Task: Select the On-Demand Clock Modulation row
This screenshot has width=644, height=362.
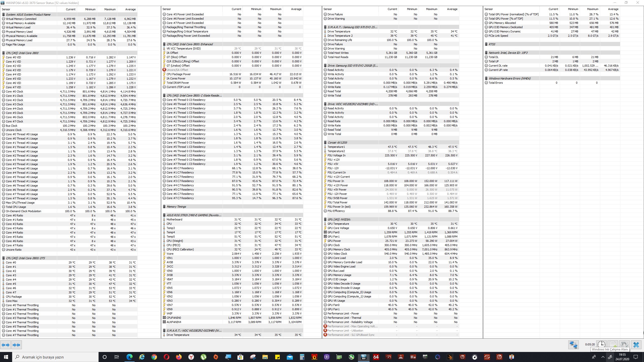Action: click(x=69, y=211)
